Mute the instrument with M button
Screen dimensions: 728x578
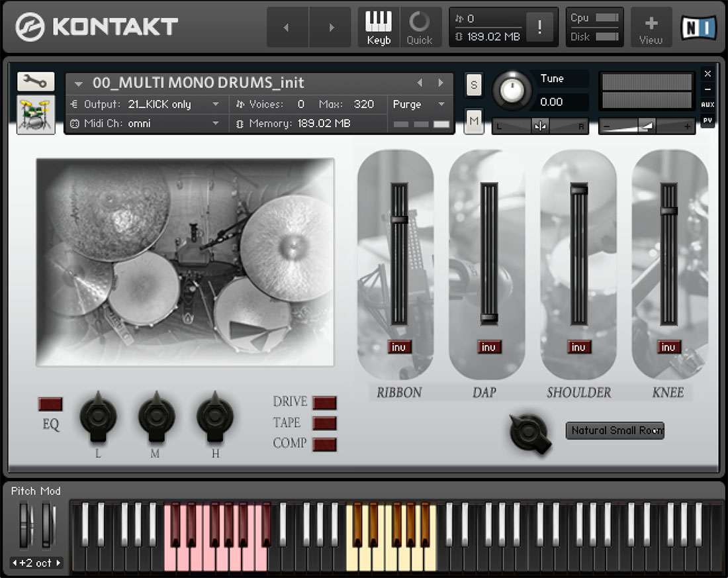click(474, 120)
